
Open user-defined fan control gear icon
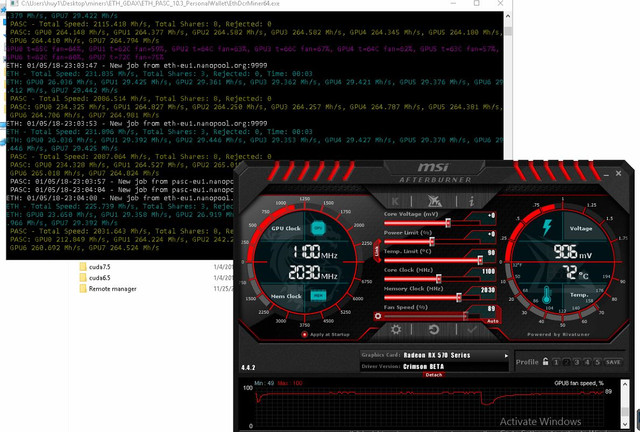coord(378,316)
